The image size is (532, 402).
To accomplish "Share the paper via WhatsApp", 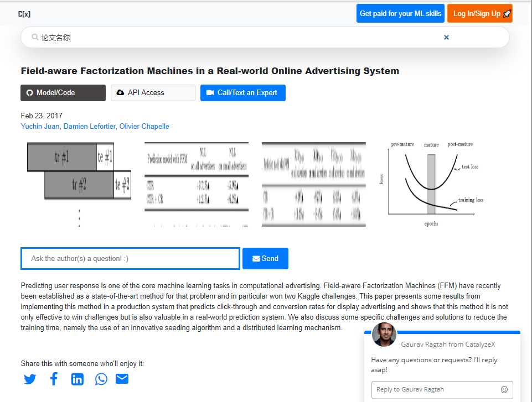I will (101, 379).
